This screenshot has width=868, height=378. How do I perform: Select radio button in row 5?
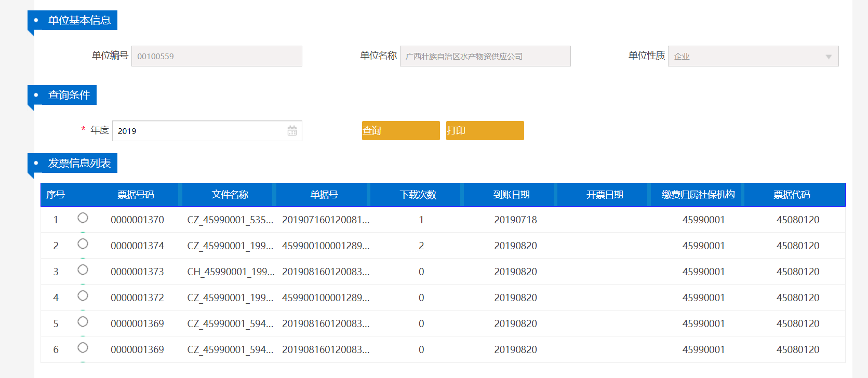pos(83,322)
